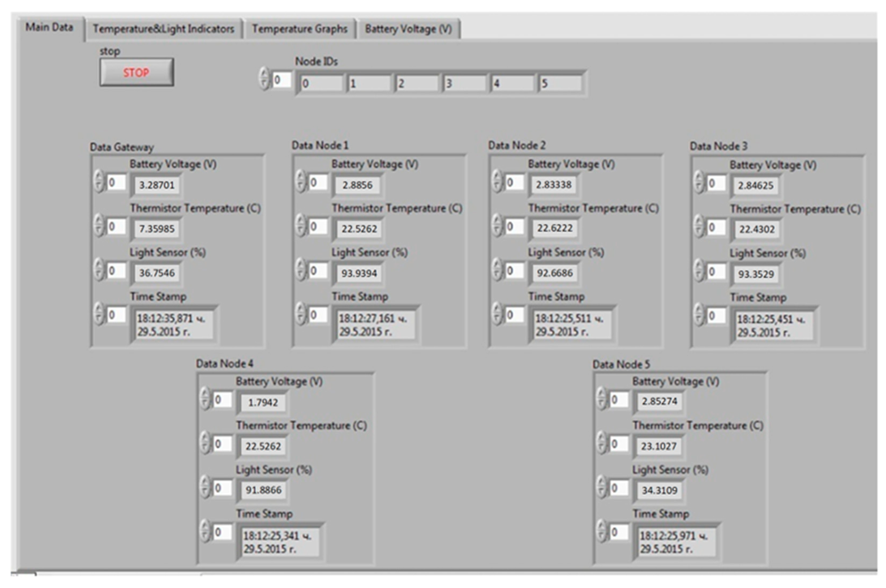Screen dimensions: 886x588
Task: Select Node ID element showing 3
Action: click(x=464, y=83)
